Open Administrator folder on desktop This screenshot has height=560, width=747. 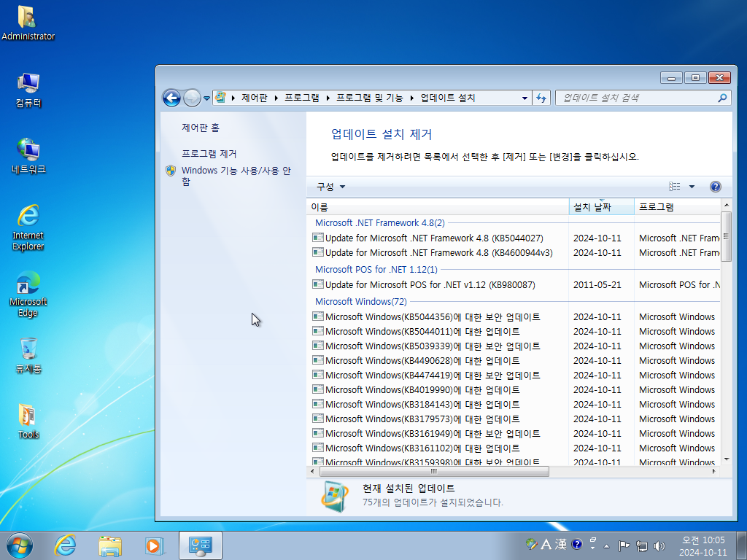pos(28,23)
